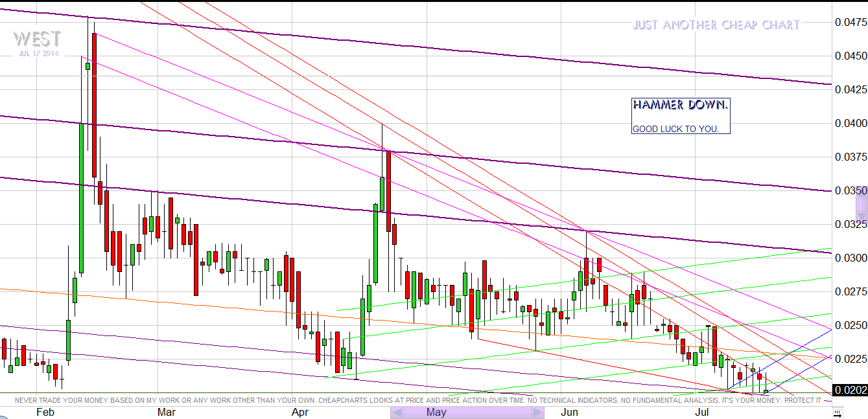Image resolution: width=868 pixels, height=419 pixels.
Task: Click the current price 0.0202 label
Action: pos(849,391)
